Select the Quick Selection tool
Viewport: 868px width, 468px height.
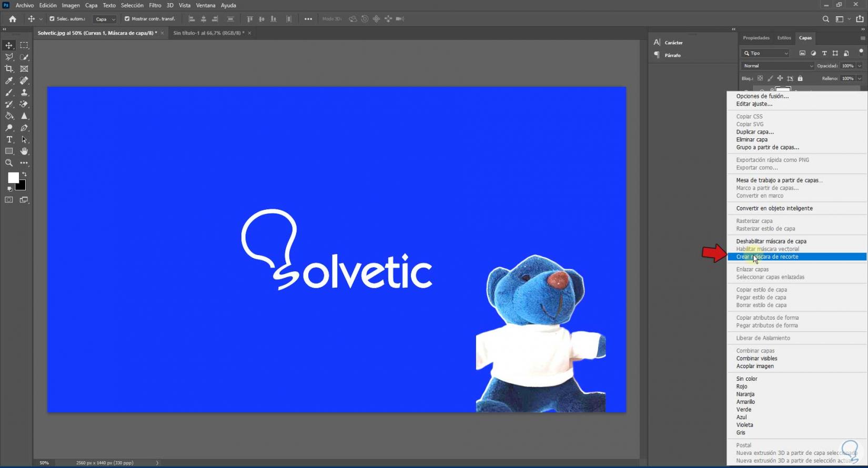24,57
